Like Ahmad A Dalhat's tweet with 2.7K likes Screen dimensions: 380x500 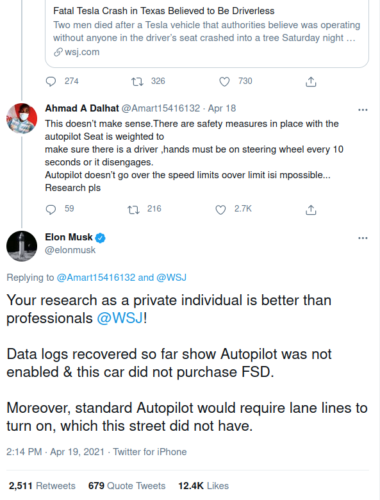coord(221,209)
